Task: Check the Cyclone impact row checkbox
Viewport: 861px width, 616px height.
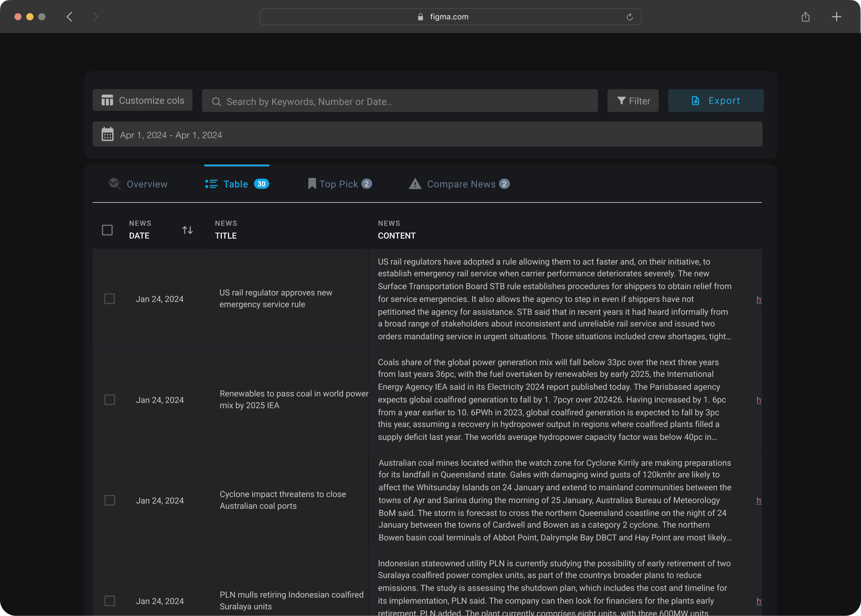Action: 110,500
